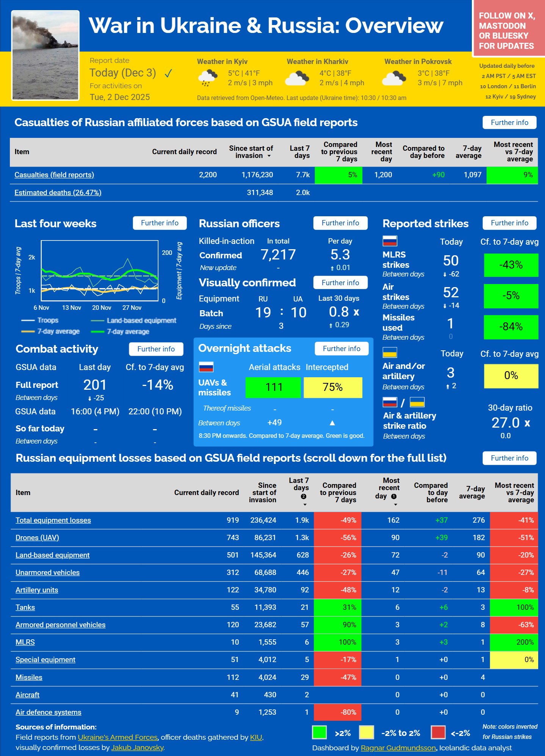The image size is (545, 756).
Task: Click the casualties total 1,176,230
Action: [257, 175]
